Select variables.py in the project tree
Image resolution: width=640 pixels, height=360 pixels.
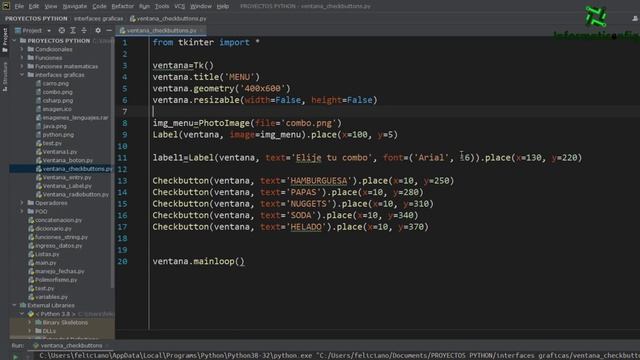pos(51,297)
